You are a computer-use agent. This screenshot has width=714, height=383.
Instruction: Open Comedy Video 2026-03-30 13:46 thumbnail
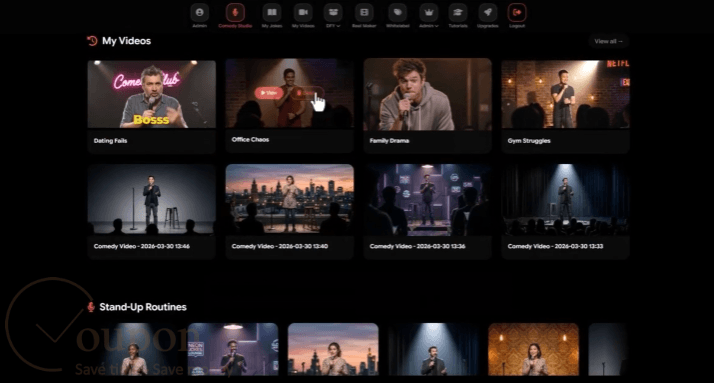click(x=152, y=199)
